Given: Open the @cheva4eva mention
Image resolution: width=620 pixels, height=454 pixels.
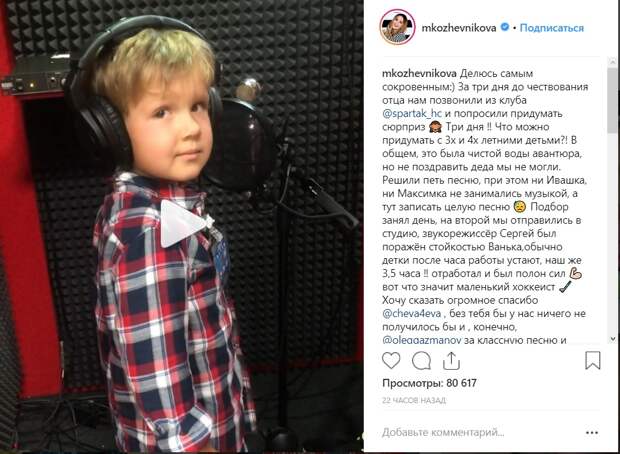Looking at the screenshot, I should (x=411, y=314).
